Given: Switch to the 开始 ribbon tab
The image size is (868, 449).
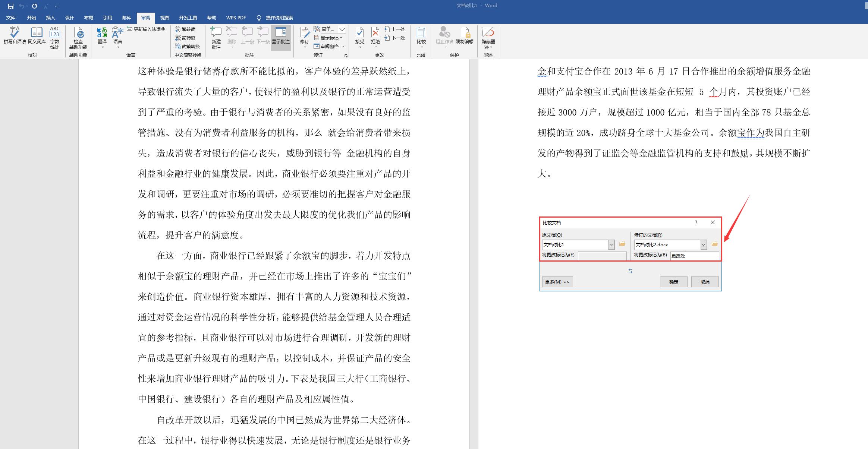Looking at the screenshot, I should pos(31,18).
